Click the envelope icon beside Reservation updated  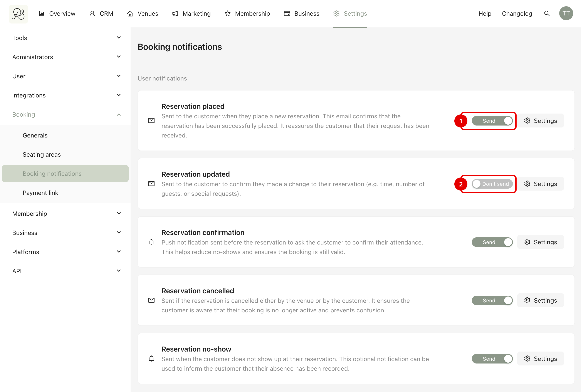tap(151, 184)
